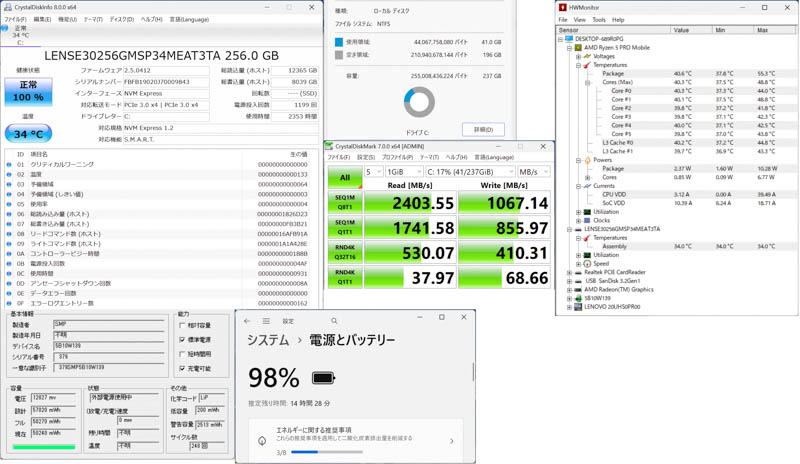Screen dimensions: 800x464
Task: Toggle the 相対容量 checkbox
Action: 182,326
